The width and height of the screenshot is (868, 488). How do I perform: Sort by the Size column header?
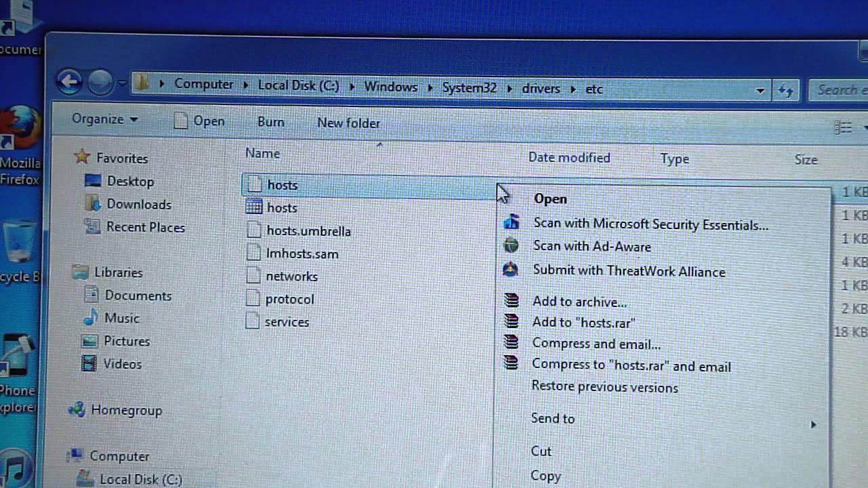coord(806,160)
